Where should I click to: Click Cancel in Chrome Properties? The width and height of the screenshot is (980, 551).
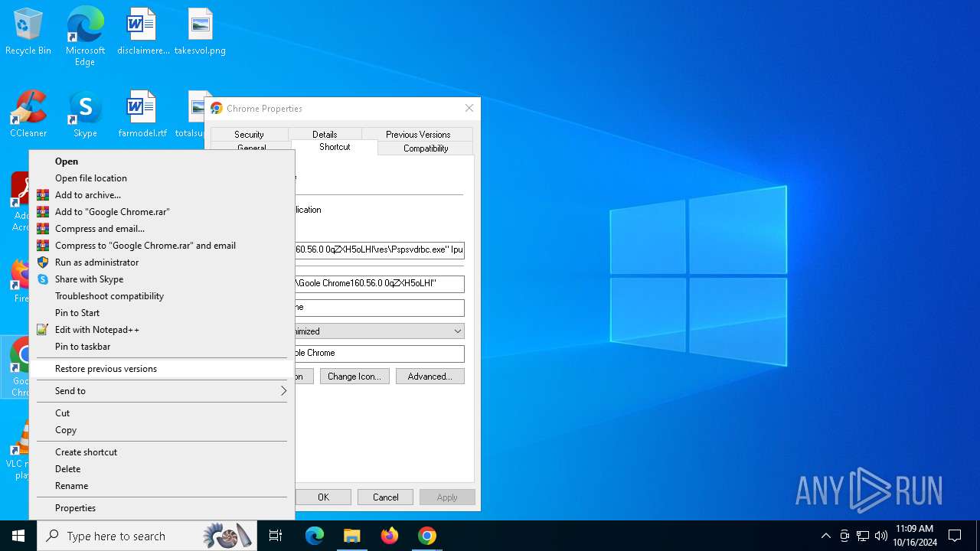(385, 497)
